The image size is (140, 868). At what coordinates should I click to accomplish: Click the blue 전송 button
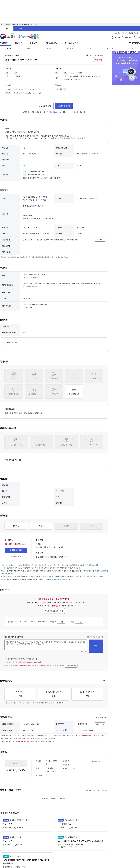pos(96,646)
